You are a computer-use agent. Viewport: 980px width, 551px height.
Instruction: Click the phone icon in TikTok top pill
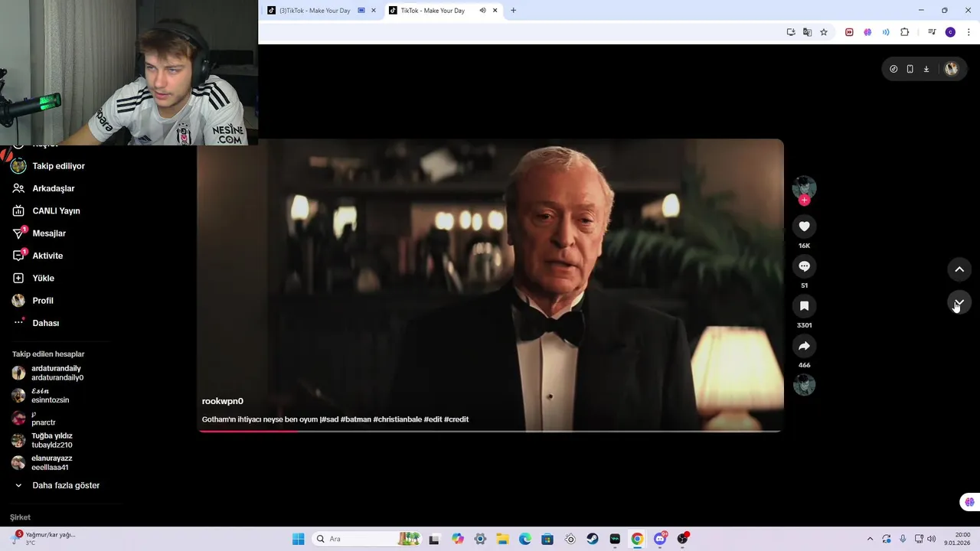910,69
